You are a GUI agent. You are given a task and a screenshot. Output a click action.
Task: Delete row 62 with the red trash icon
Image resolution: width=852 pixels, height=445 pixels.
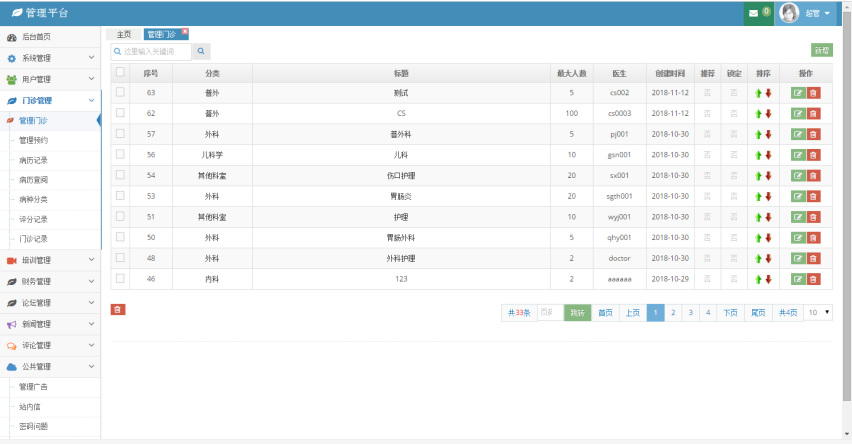[813, 114]
